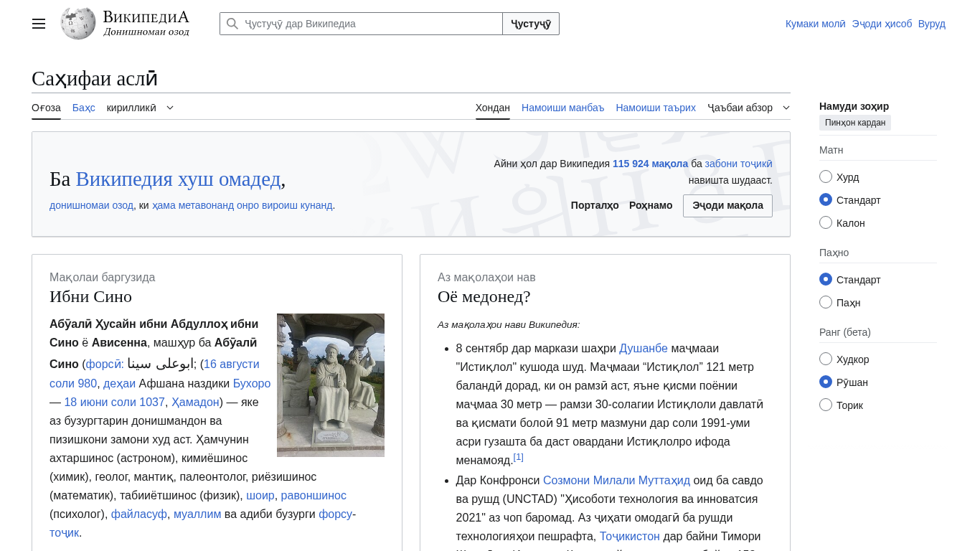
Task: Click the Wikipedia globe logo
Action: coord(78,24)
